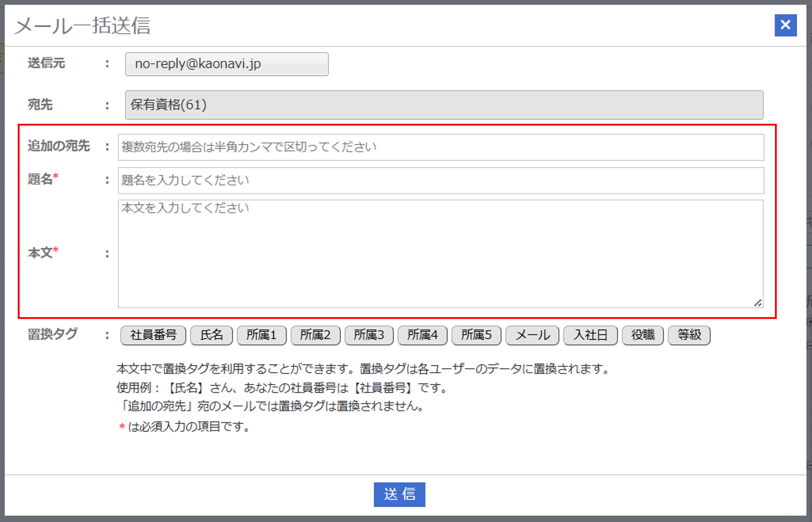Click into the 題名 subject field
This screenshot has height=522, width=812.
(441, 180)
